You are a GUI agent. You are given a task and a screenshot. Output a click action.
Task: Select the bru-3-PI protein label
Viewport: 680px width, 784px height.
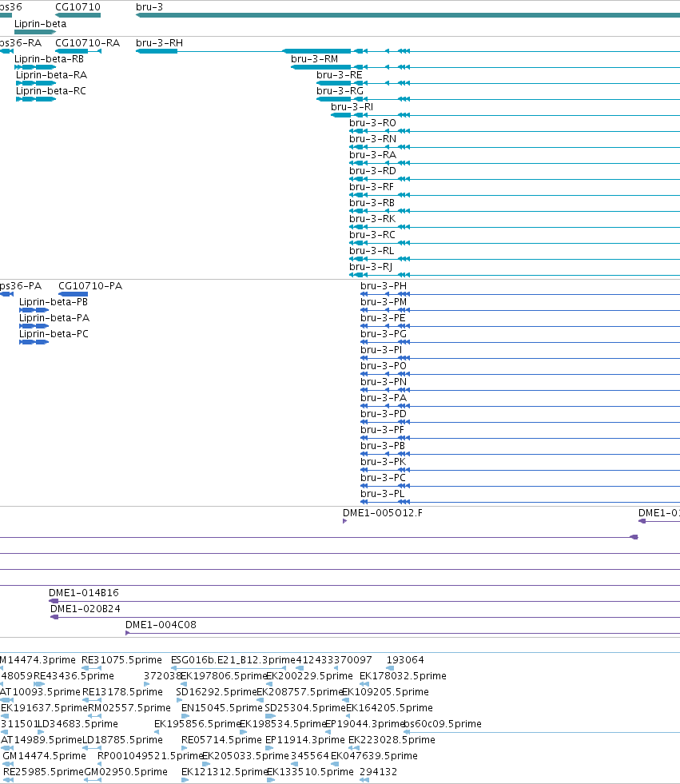[381, 350]
